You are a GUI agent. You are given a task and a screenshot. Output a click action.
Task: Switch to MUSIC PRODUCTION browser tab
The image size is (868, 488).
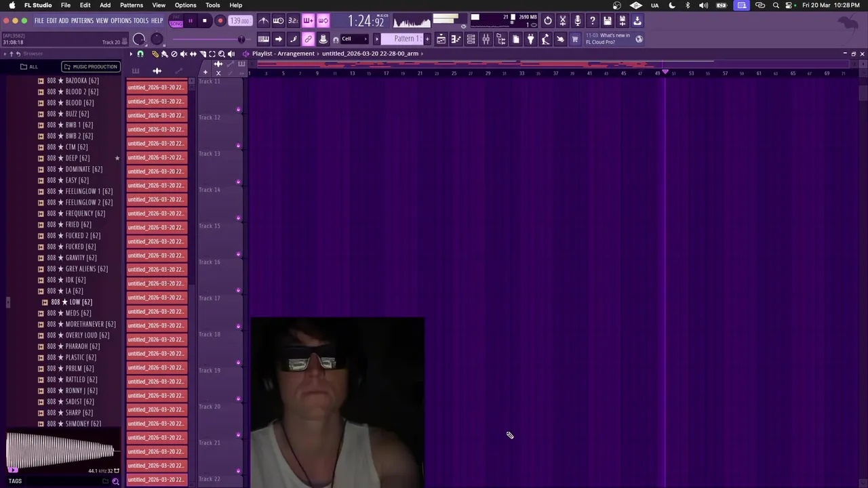coord(90,67)
